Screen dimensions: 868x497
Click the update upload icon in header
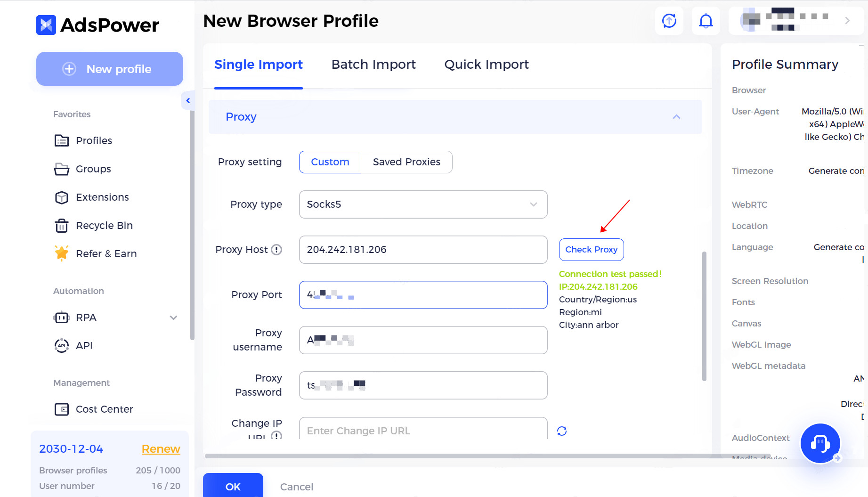pos(669,21)
